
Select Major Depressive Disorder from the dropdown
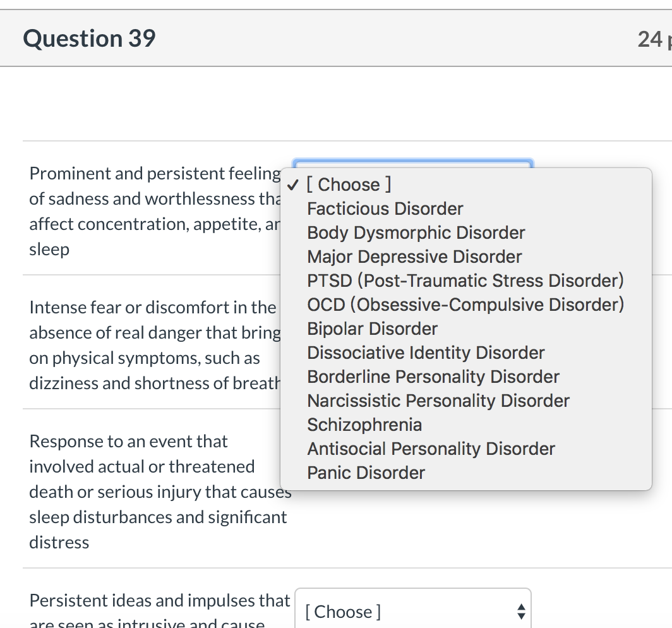pyautogui.click(x=414, y=257)
